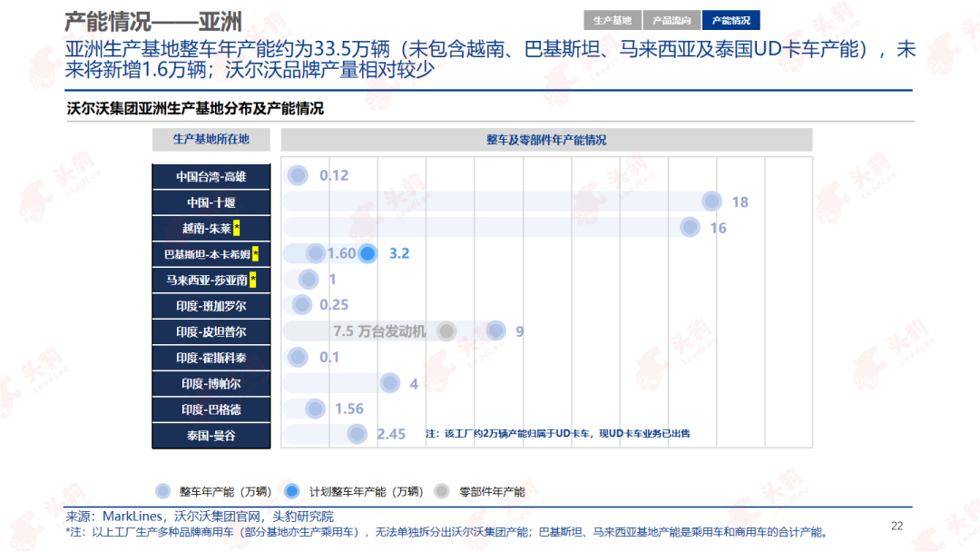Click the 整车及零部件年产能情况 column header
This screenshot has height=552, width=980.
(x=547, y=140)
